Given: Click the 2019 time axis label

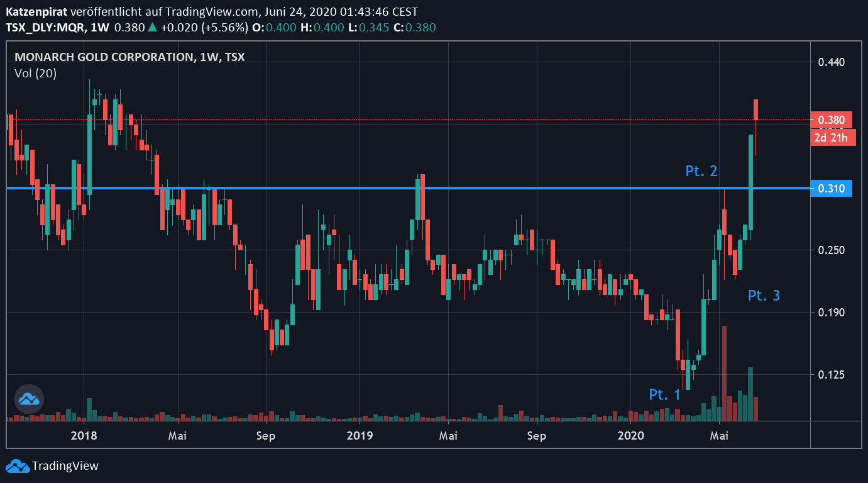Looking at the screenshot, I should 360,435.
